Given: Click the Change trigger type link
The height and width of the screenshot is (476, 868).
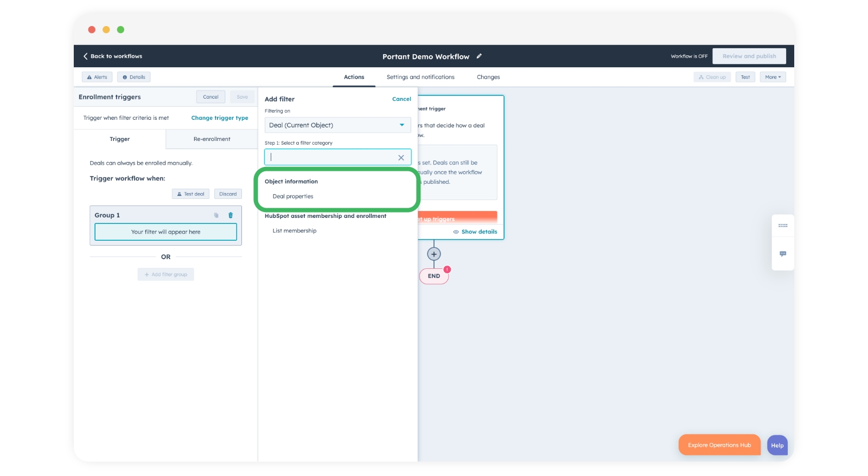Looking at the screenshot, I should (219, 118).
